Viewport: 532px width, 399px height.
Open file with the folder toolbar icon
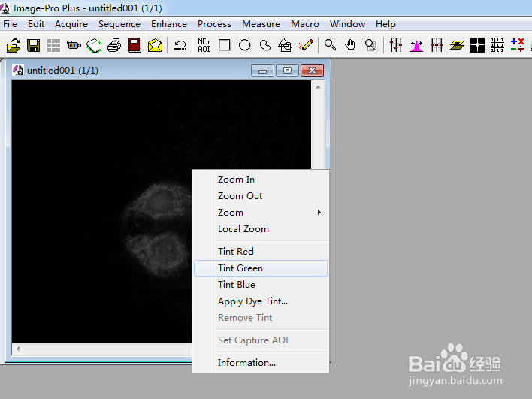(14, 45)
